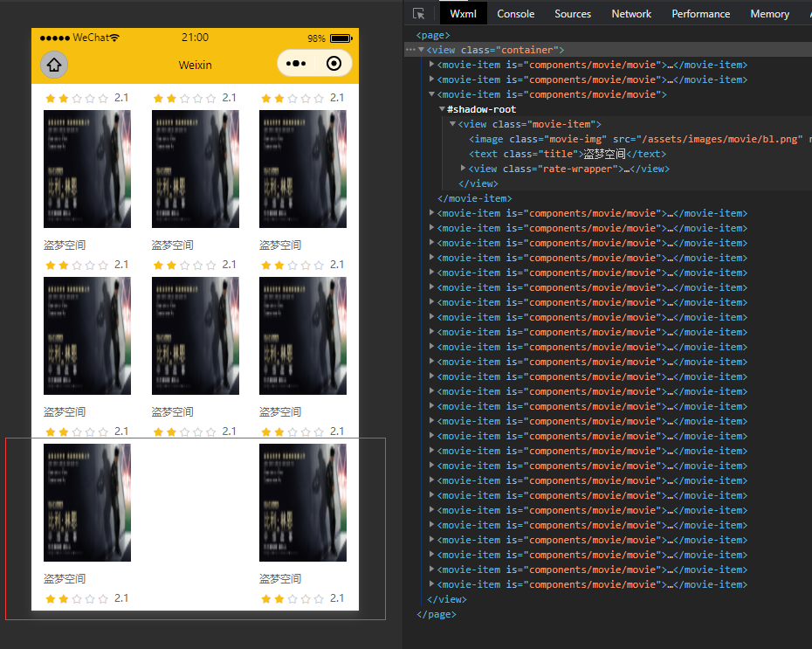Expand the last movie-item node before </view>
Image resolution: width=812 pixels, height=649 pixels.
point(431,584)
